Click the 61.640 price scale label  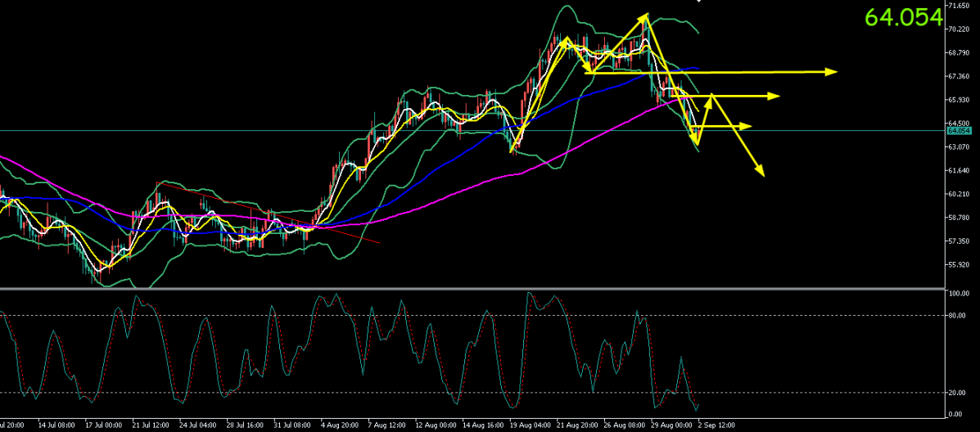tap(960, 170)
